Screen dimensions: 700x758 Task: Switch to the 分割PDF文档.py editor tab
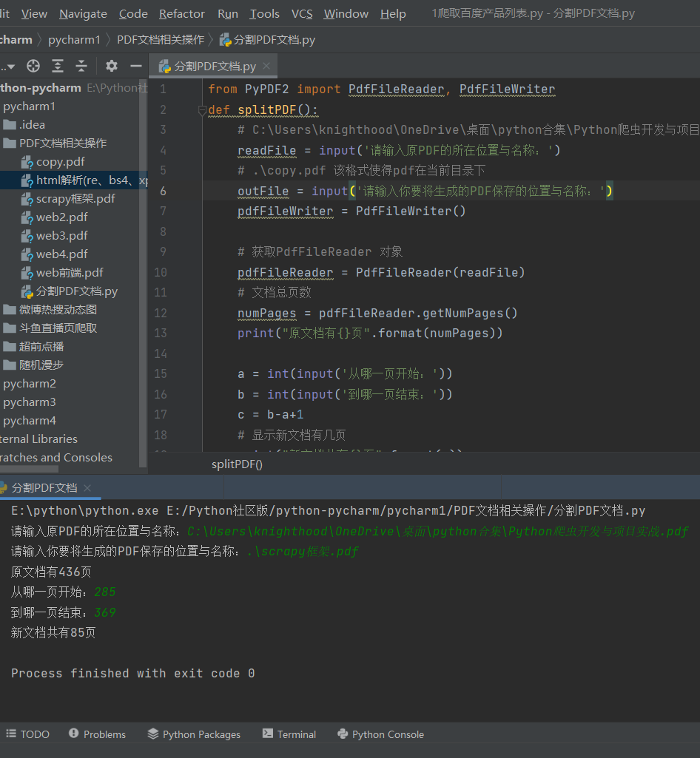pos(213,66)
